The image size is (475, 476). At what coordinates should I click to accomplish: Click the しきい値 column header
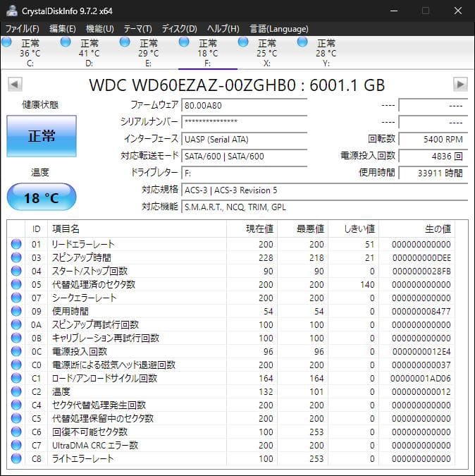[x=353, y=229]
